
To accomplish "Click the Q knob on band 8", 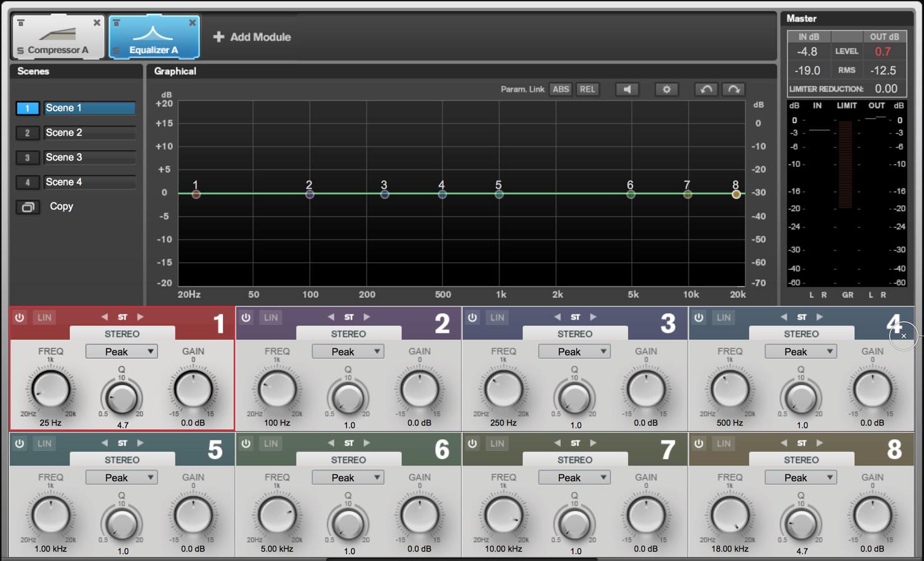I will point(801,523).
